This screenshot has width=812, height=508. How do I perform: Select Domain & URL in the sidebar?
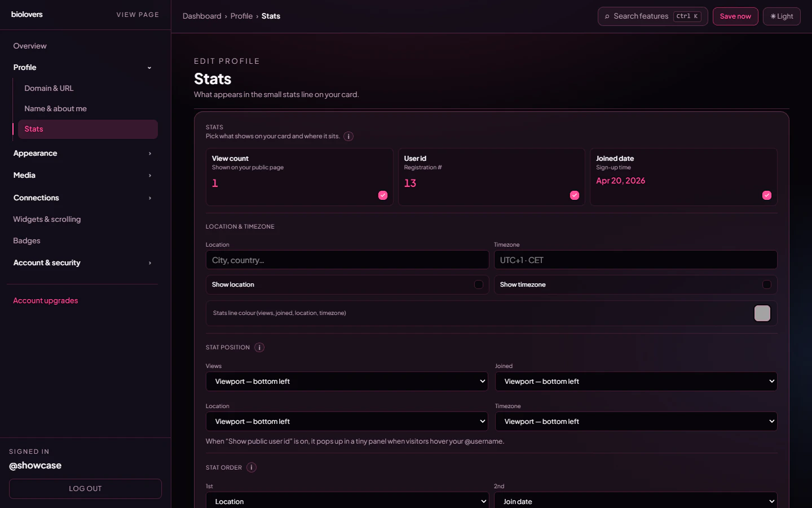coord(49,88)
